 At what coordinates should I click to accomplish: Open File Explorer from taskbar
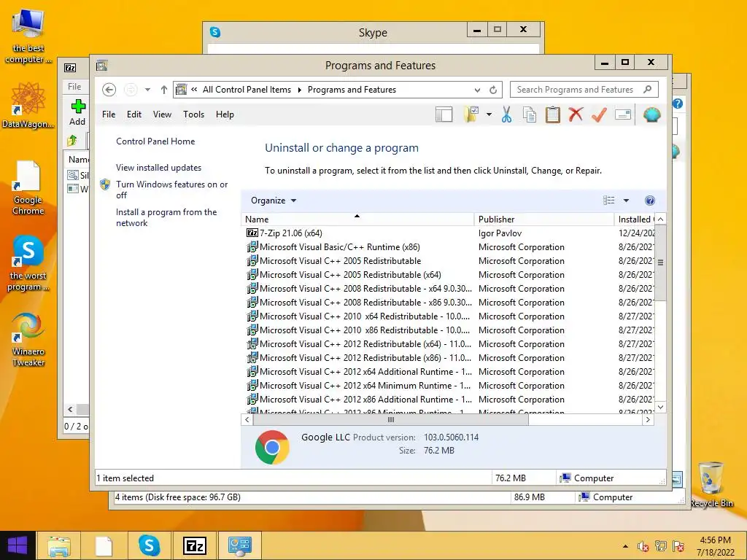coord(59,545)
